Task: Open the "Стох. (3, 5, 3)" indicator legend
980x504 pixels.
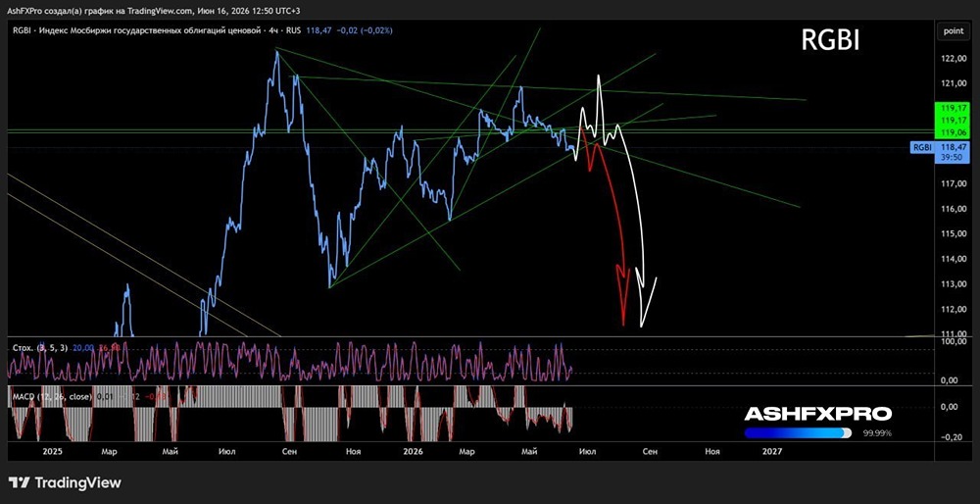Action: (40, 348)
